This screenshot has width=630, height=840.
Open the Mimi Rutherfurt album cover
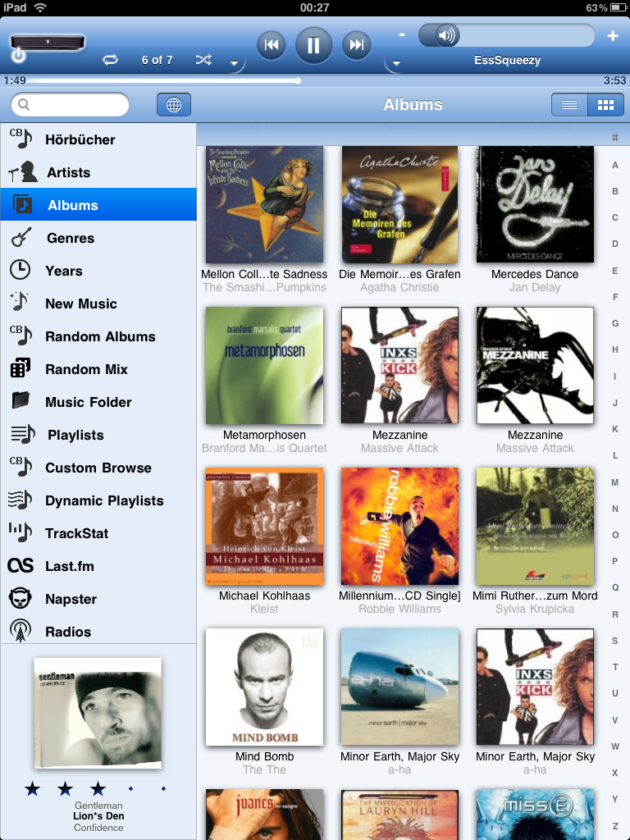coord(535,526)
